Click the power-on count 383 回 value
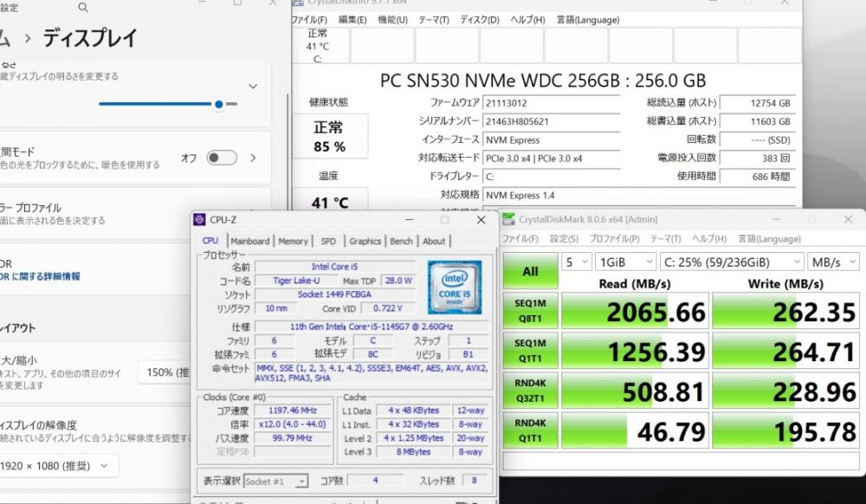866x504 pixels. (758, 158)
